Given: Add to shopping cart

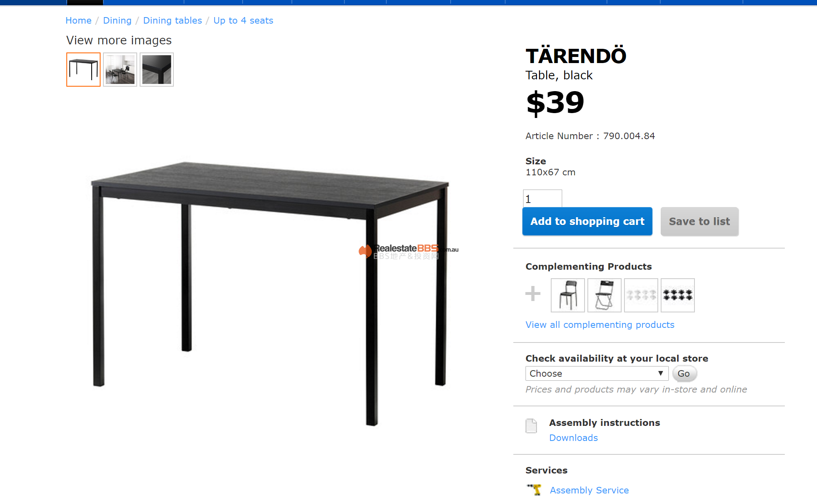Looking at the screenshot, I should (x=587, y=221).
